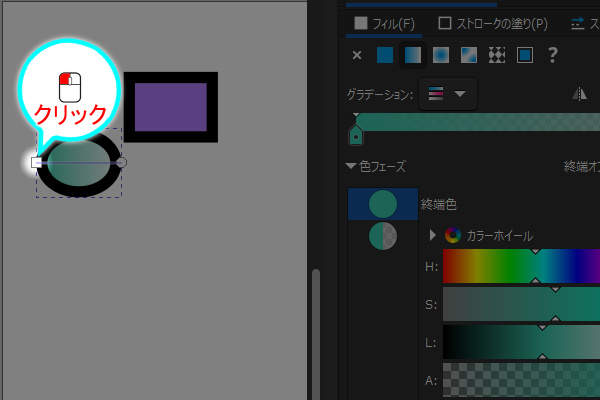The image size is (600, 400).
Task: Choose flat color paint type
Action: click(385, 55)
